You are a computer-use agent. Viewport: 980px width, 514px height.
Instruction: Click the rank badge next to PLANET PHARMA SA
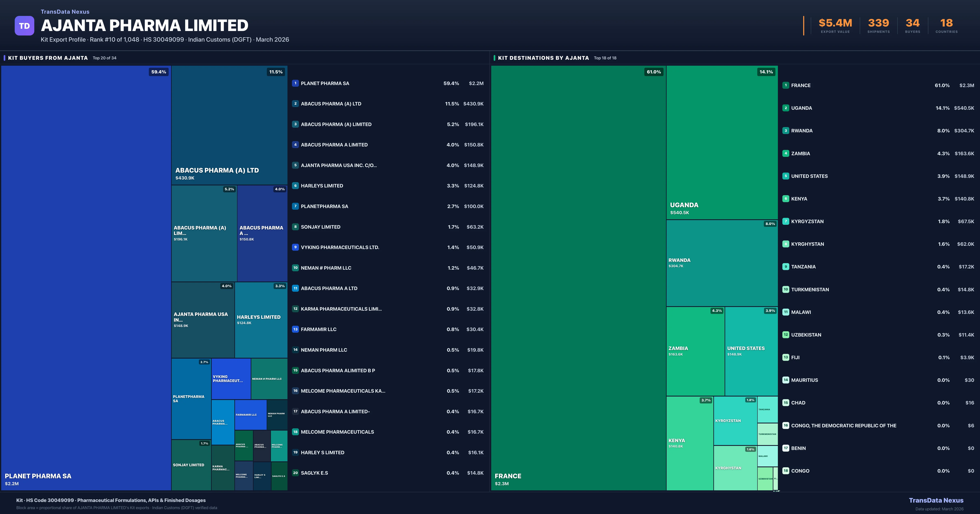point(295,83)
